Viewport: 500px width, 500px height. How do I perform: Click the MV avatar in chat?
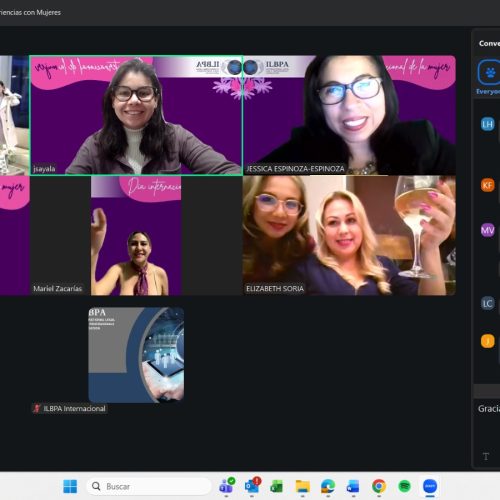tap(487, 230)
